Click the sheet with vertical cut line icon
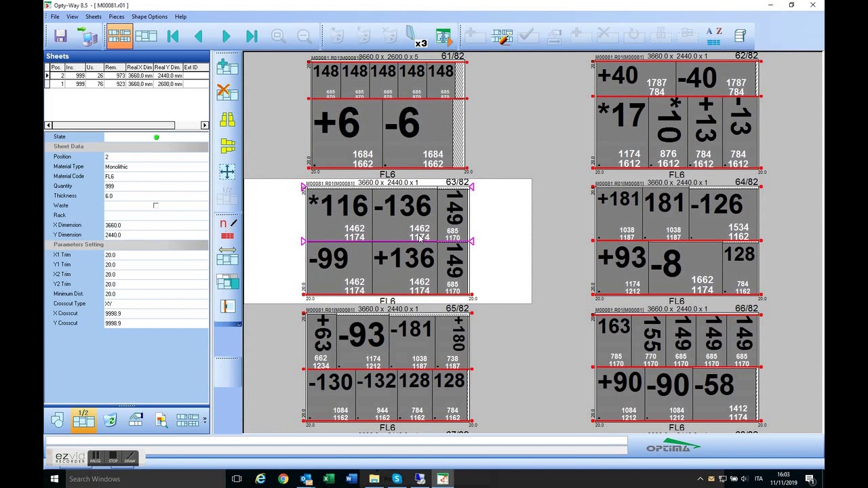Screen dimensions: 868x488 click(227, 306)
